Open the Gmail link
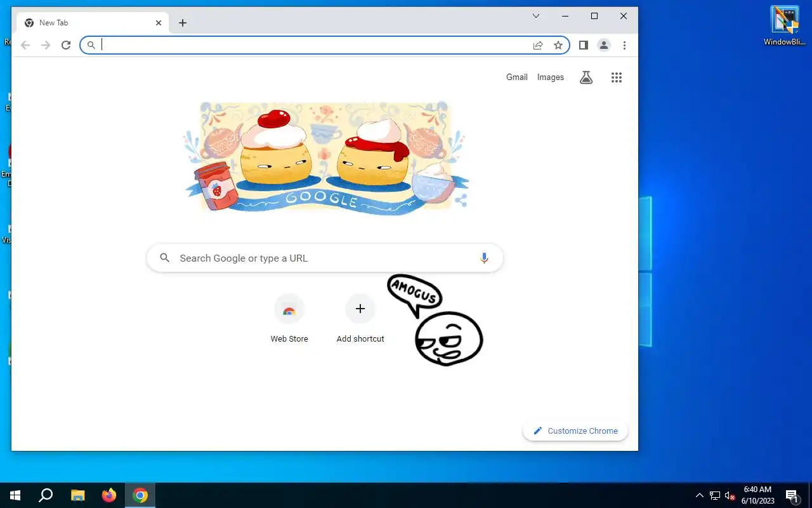Image resolution: width=812 pixels, height=508 pixels. (x=517, y=77)
